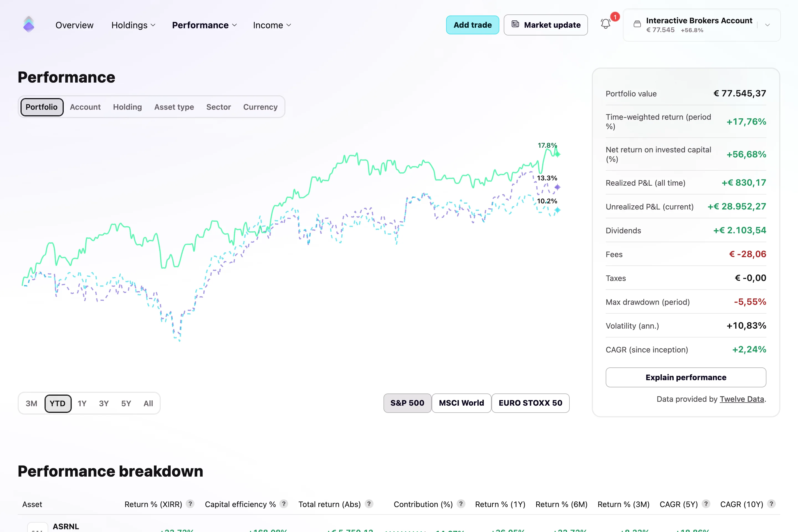Select the 1Y time range
The image size is (798, 532).
click(x=82, y=403)
